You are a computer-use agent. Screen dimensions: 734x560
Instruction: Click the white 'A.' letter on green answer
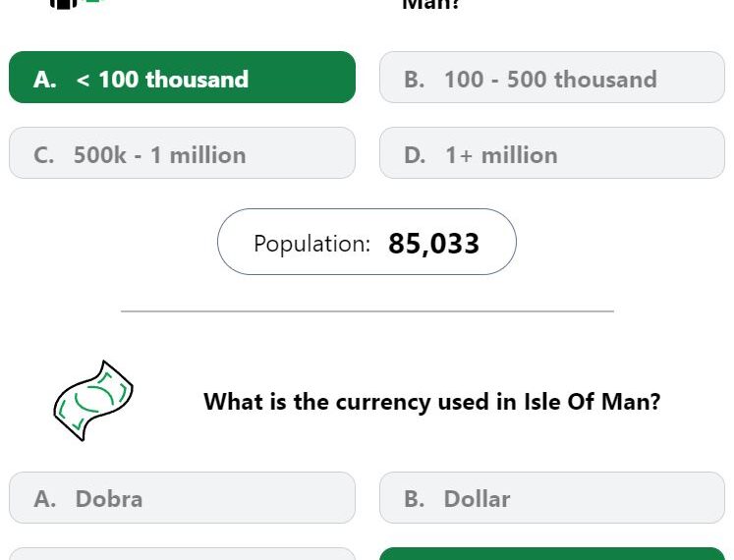pos(45,80)
